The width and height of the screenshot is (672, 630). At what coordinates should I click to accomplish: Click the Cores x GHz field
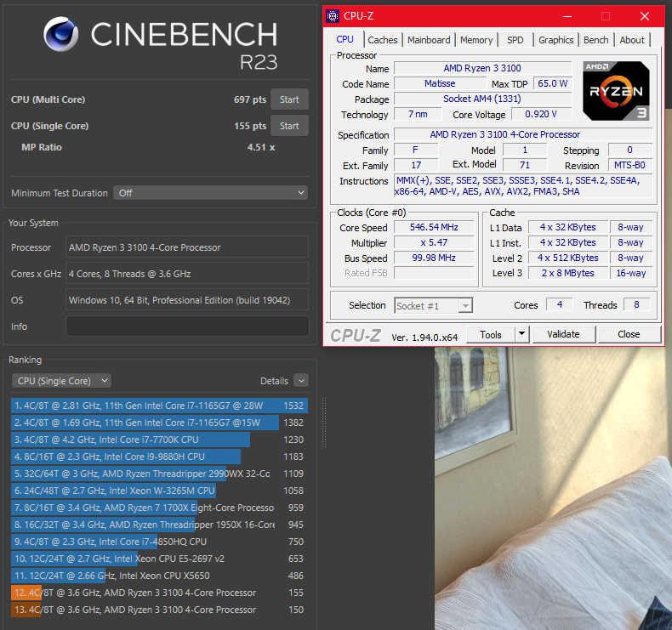187,274
